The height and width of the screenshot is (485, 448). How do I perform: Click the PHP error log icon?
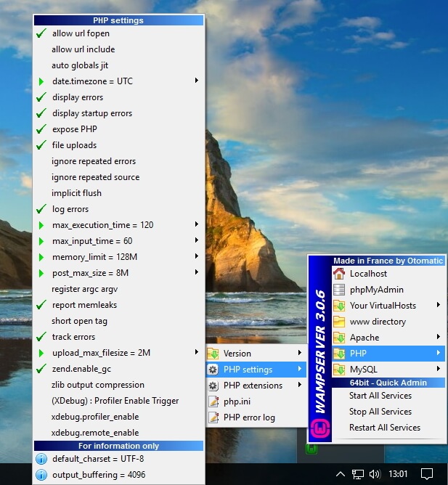(x=213, y=417)
